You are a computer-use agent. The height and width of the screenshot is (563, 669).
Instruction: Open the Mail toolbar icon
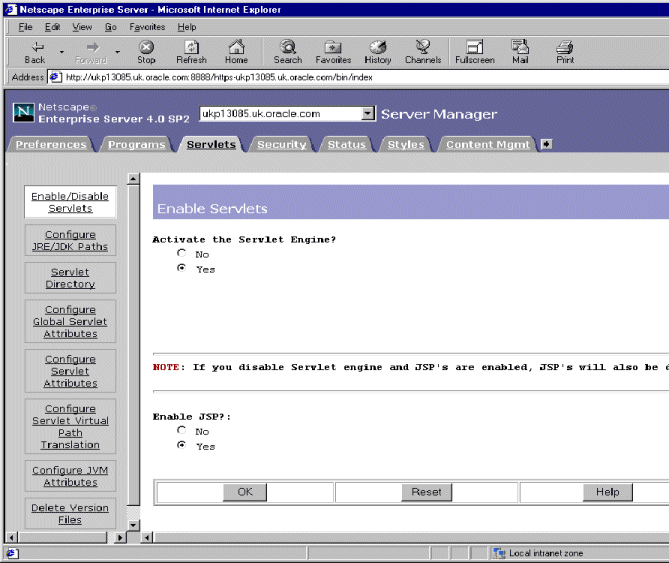520,52
